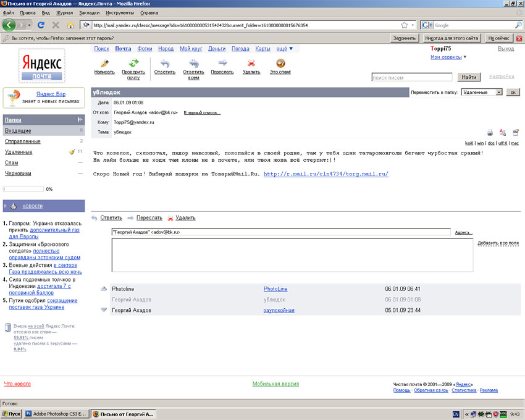Open the back/forward history dropdown arrow
525x420 pixels.
(x=30, y=25)
